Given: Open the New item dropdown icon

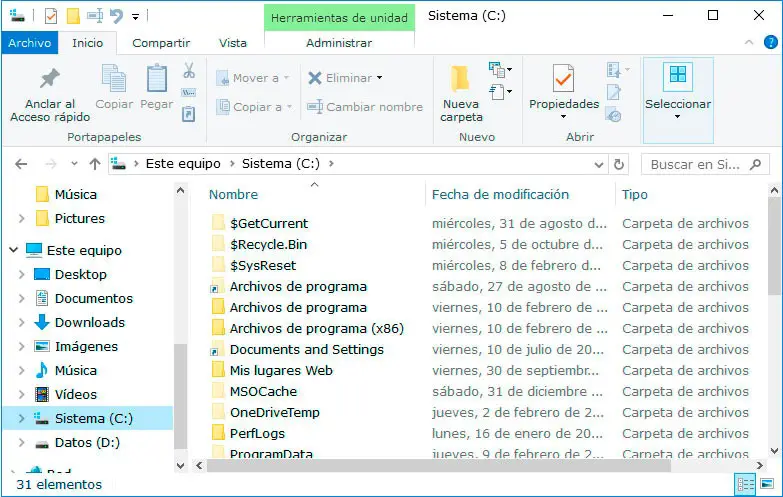Looking at the screenshot, I should (x=500, y=70).
